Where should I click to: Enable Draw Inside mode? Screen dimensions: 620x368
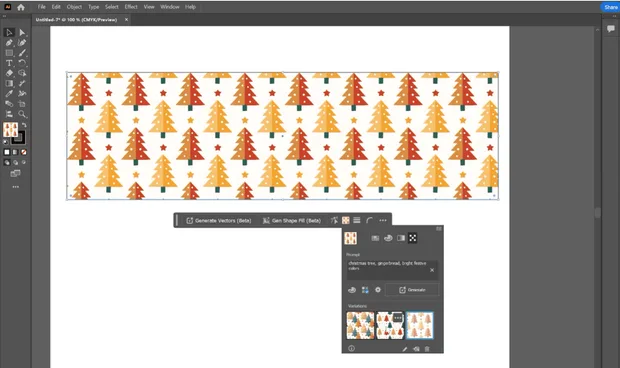24,162
